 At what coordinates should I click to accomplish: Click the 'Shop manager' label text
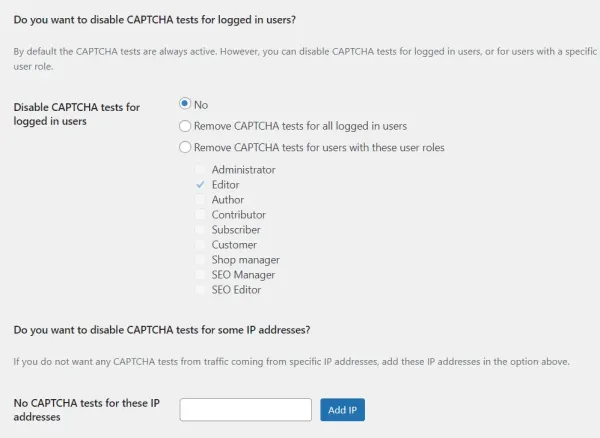(245, 260)
